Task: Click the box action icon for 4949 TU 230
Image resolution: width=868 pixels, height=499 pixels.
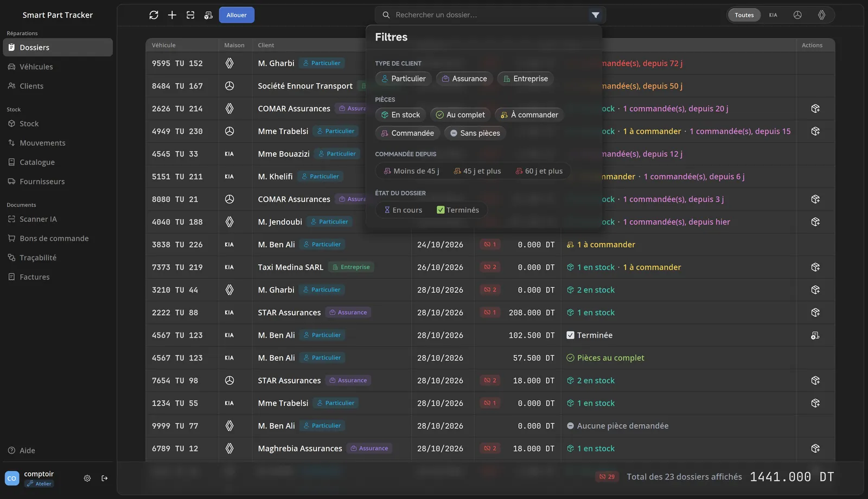Action: pyautogui.click(x=815, y=131)
